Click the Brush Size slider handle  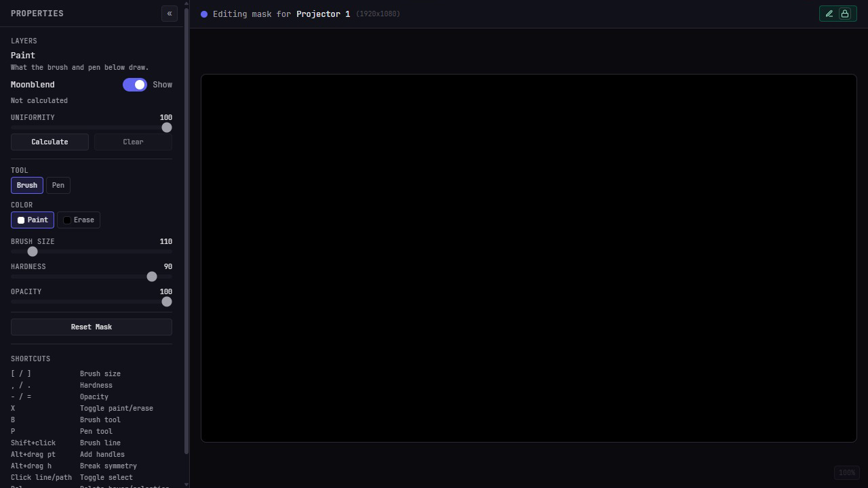[x=33, y=251]
